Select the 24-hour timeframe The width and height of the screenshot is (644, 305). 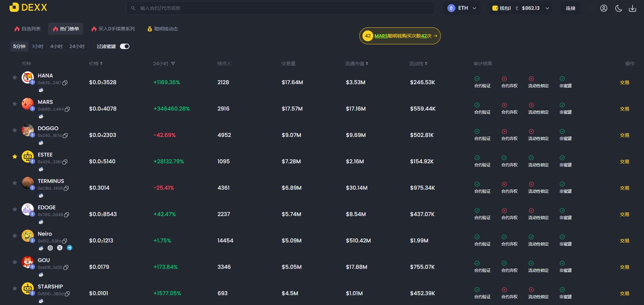[x=77, y=46]
